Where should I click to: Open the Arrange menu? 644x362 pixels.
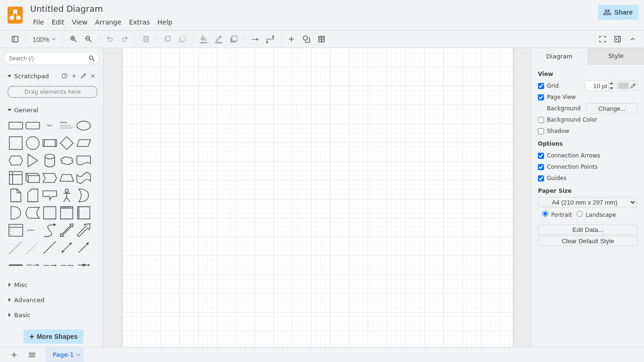coord(108,22)
